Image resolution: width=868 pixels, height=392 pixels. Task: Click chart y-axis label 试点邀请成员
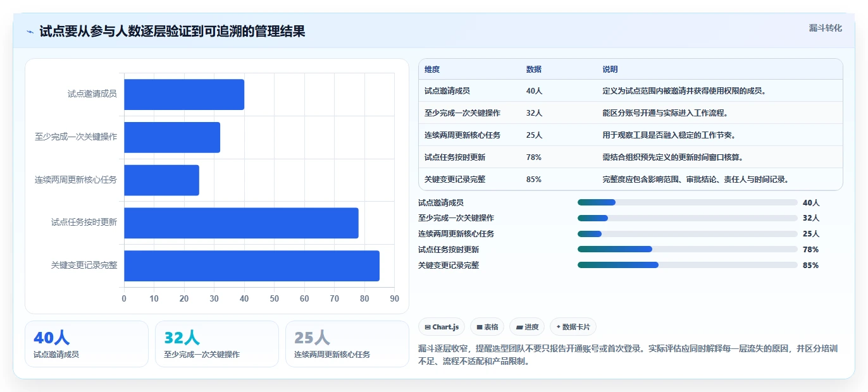click(x=92, y=94)
